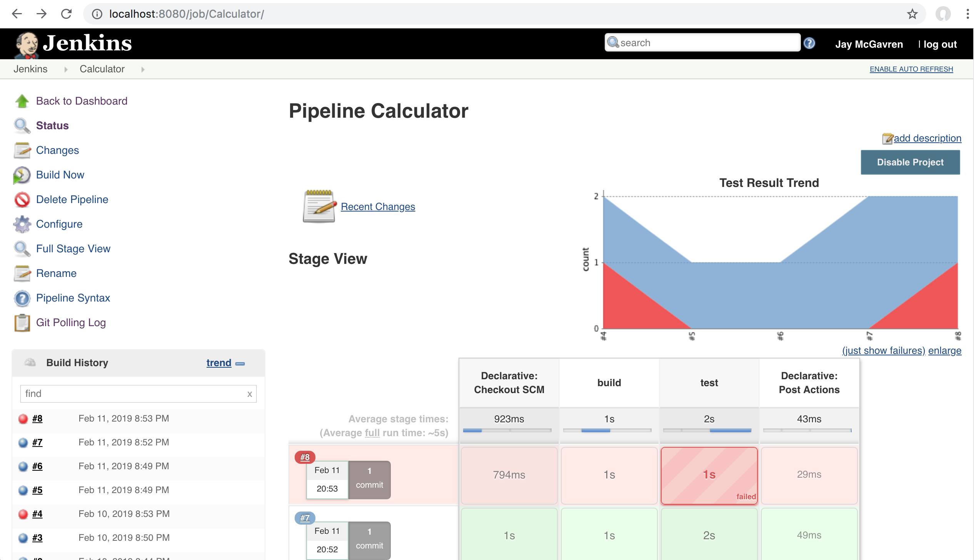The width and height of the screenshot is (974, 560).
Task: Enable auto refresh
Action: tap(911, 69)
